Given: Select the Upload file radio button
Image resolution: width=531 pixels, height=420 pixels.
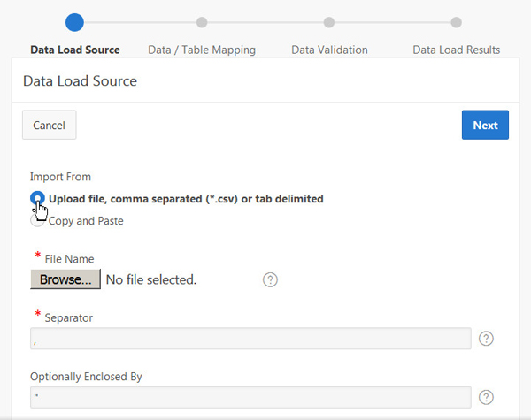Looking at the screenshot, I should coord(37,199).
